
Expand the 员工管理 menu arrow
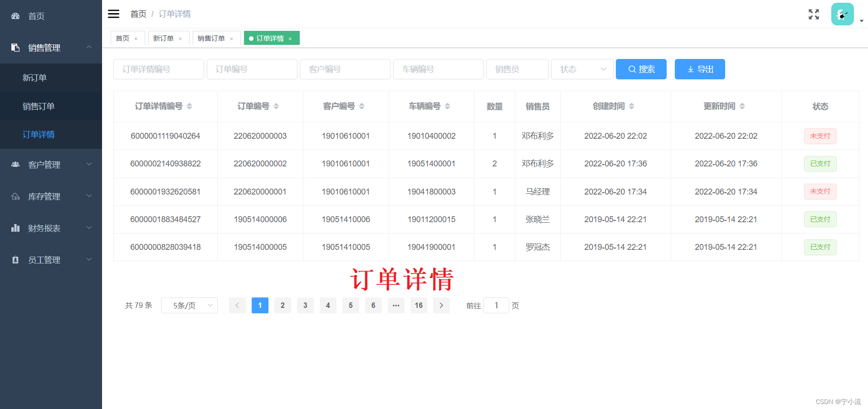point(89,259)
